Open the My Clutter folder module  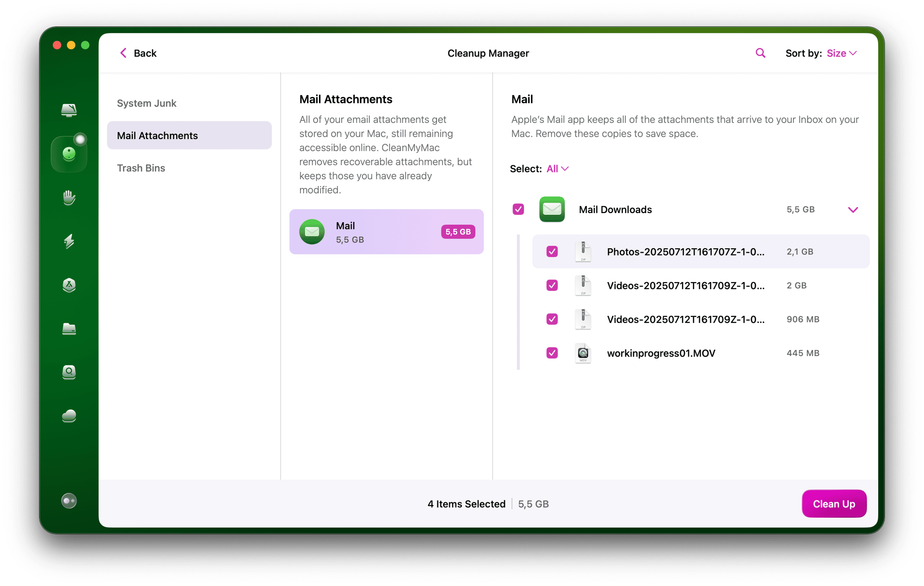tap(69, 329)
